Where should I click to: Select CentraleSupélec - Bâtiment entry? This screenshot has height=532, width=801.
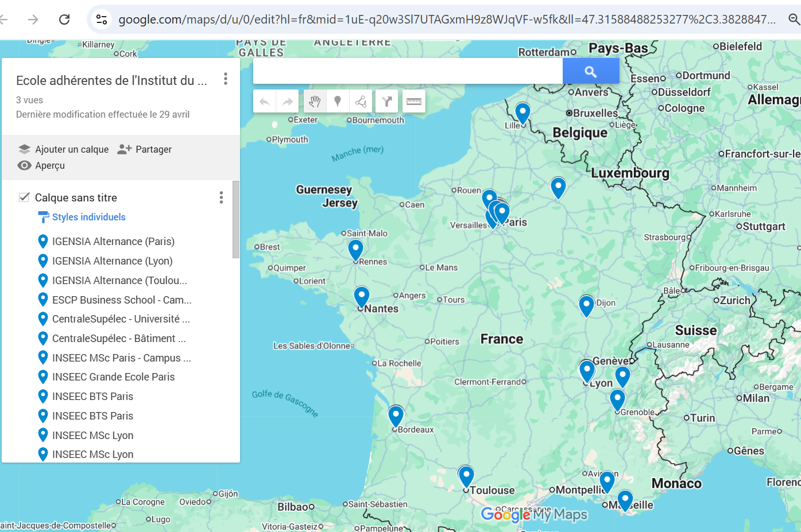[119, 339]
